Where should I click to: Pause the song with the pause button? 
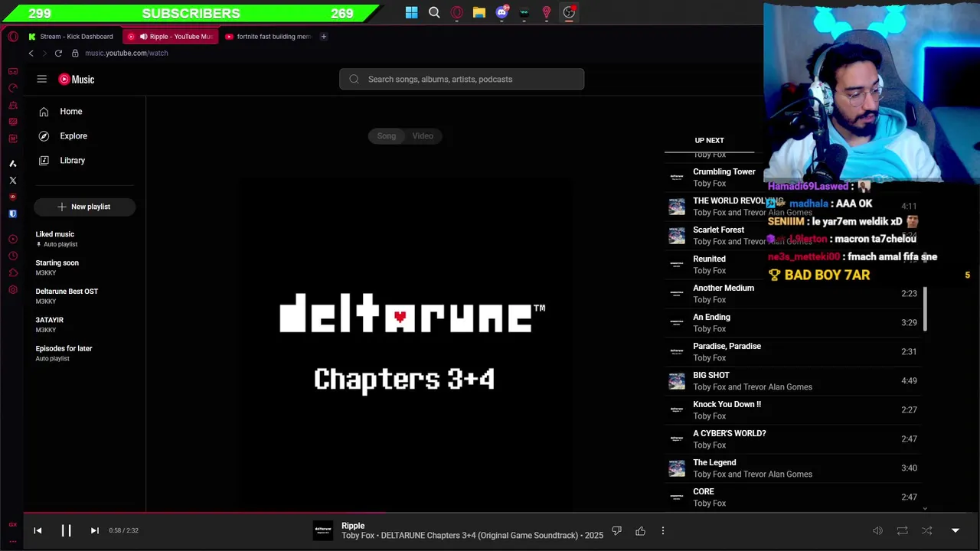(x=66, y=530)
